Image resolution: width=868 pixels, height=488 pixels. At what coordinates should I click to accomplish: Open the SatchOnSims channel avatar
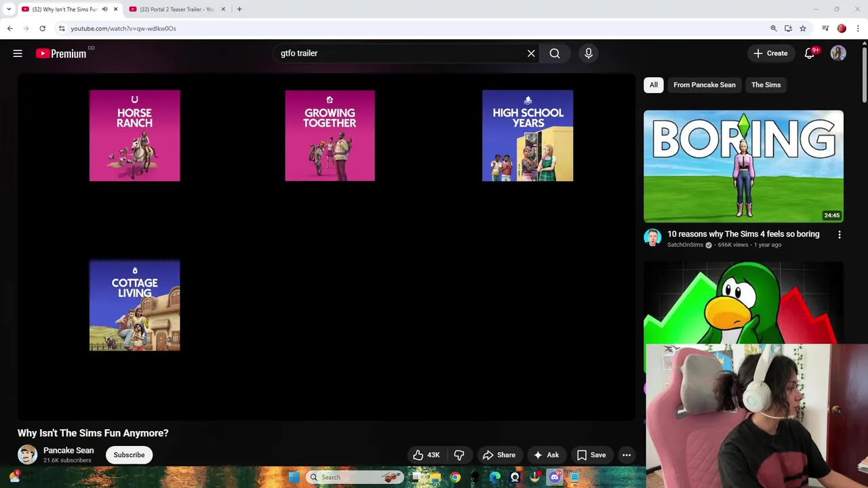pos(652,237)
